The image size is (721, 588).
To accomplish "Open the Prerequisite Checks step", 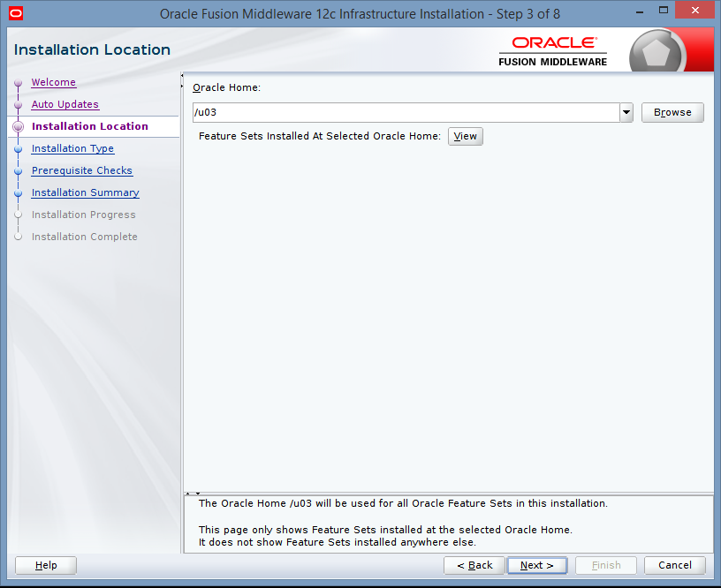I will coord(82,170).
